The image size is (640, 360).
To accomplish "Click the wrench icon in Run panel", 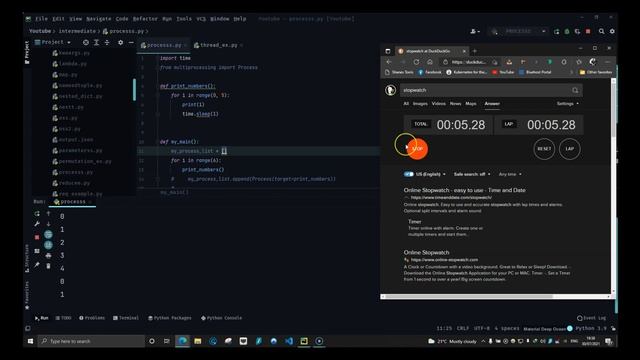I will tap(37, 224).
